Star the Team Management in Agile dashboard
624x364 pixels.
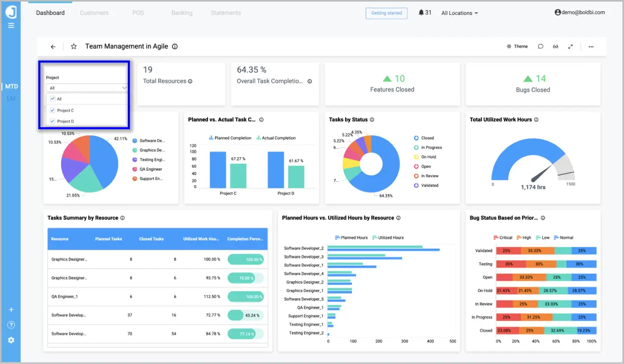click(x=73, y=46)
